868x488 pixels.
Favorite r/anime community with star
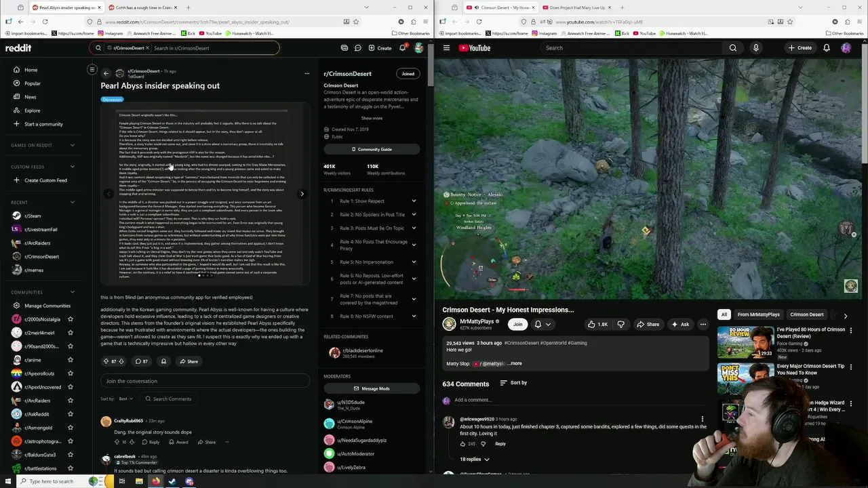(70, 360)
